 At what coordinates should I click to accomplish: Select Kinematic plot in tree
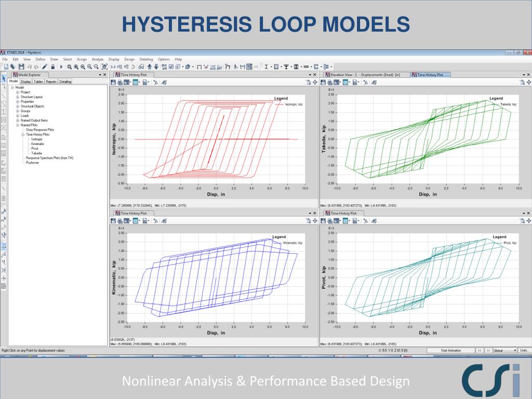[x=37, y=144]
